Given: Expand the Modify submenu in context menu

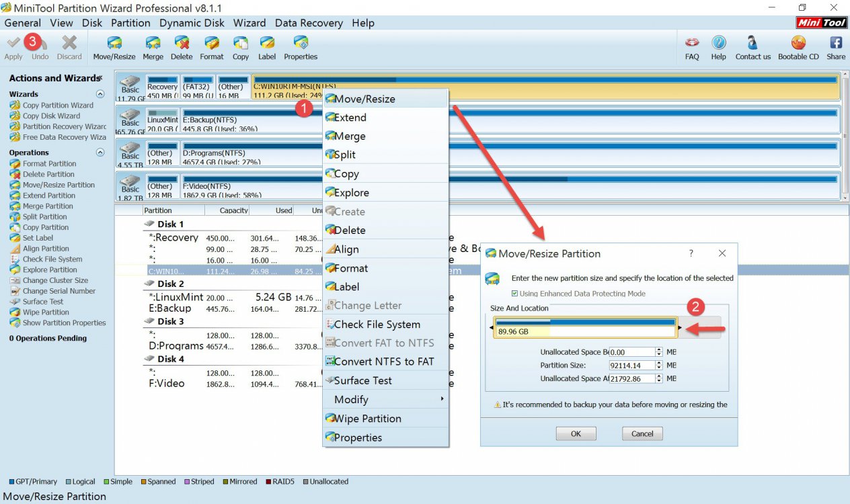Looking at the screenshot, I should (x=385, y=400).
